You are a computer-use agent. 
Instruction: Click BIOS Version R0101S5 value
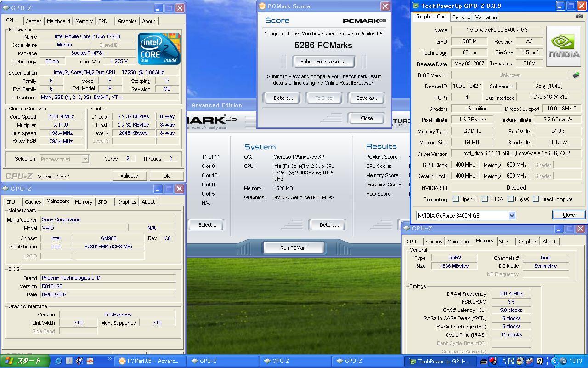click(108, 286)
